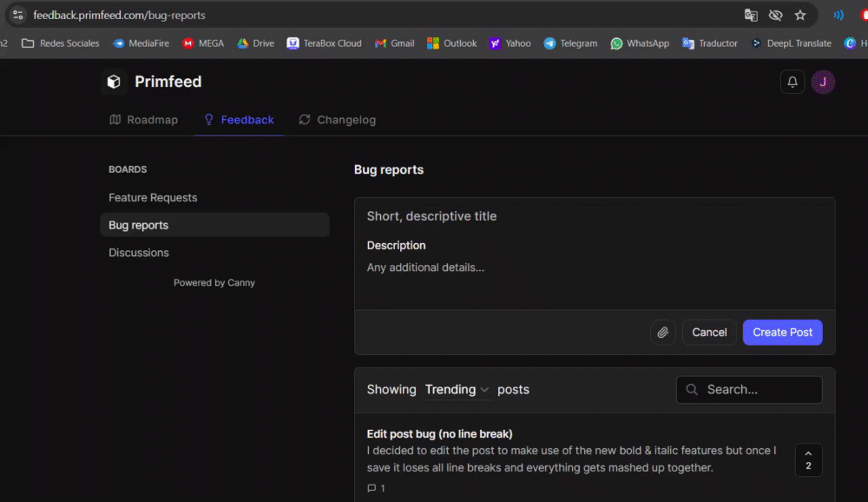Open the WhatsApp bookmark
Screen dimensions: 868x502
(x=640, y=43)
